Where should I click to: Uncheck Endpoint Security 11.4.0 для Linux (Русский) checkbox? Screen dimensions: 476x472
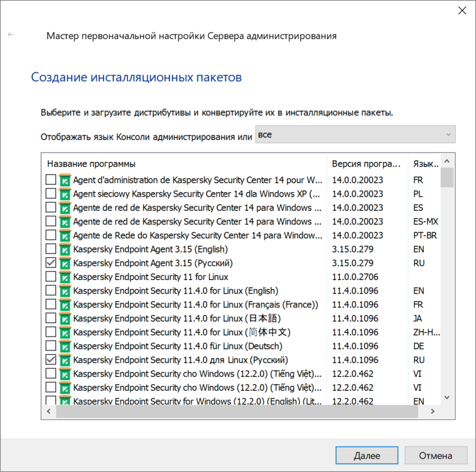51,359
